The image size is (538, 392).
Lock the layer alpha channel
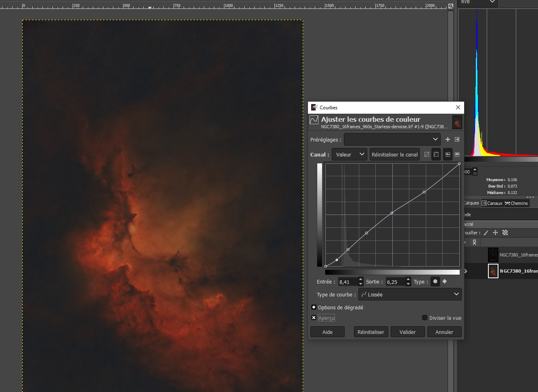[505, 233]
